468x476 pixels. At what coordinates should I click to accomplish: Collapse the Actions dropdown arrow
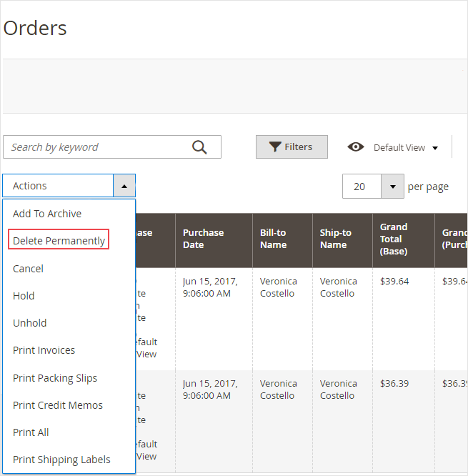124,186
